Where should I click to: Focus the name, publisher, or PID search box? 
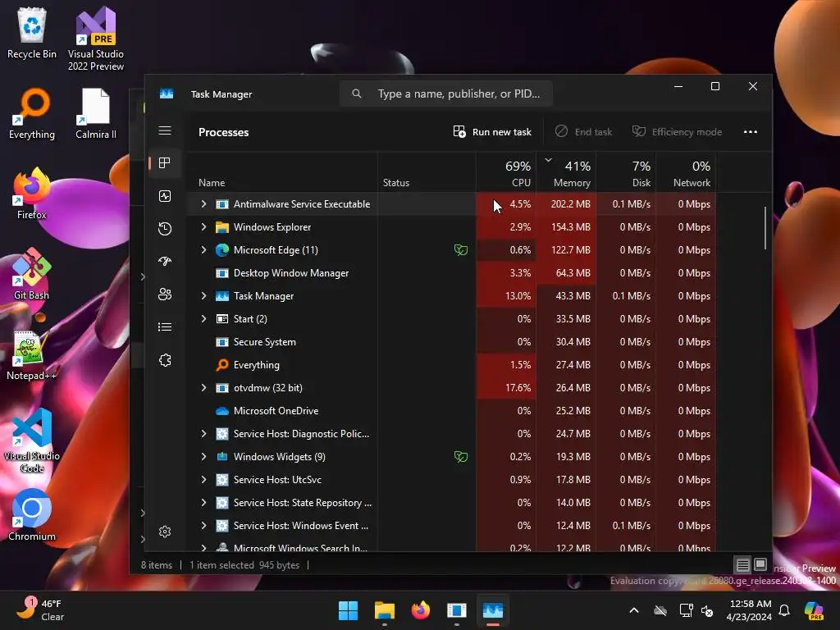pos(446,94)
